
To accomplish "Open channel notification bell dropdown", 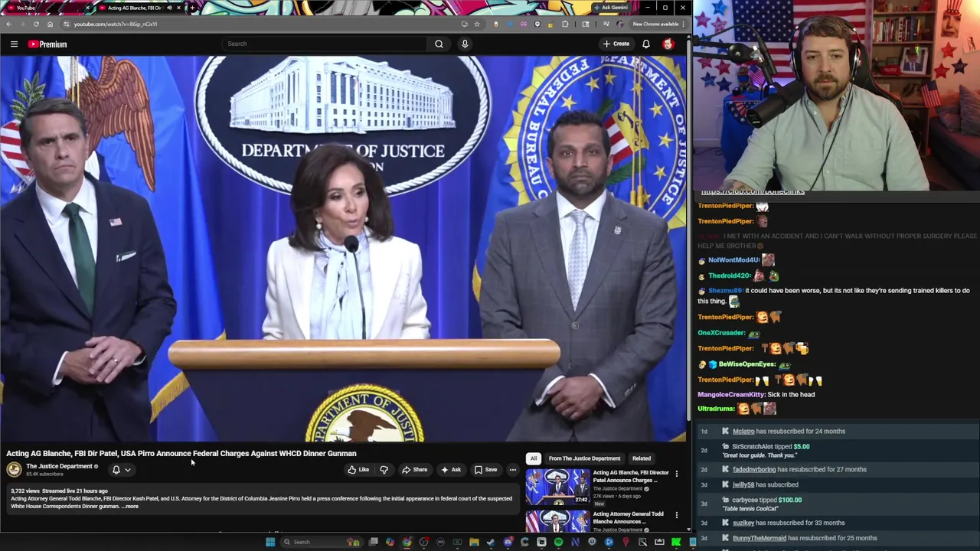I will [x=121, y=470].
